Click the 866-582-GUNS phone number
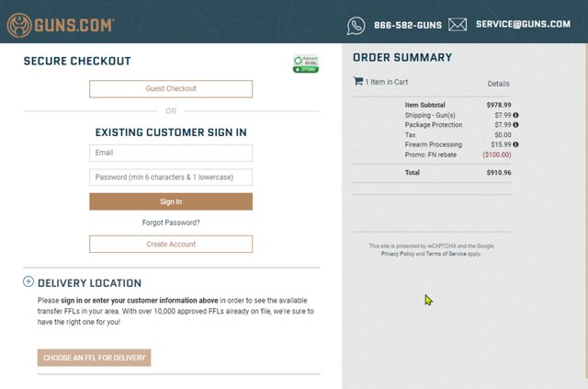 [409, 25]
